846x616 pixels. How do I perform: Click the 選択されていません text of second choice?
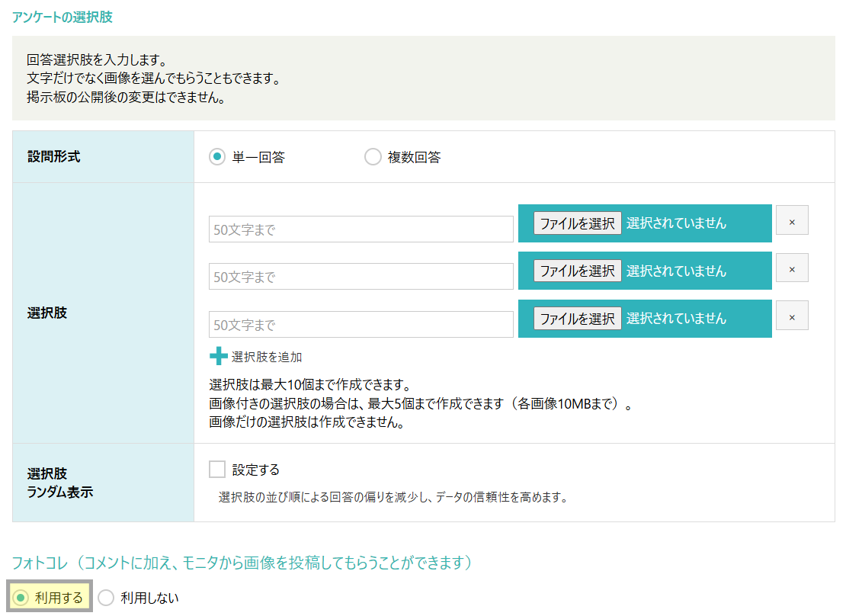click(676, 271)
